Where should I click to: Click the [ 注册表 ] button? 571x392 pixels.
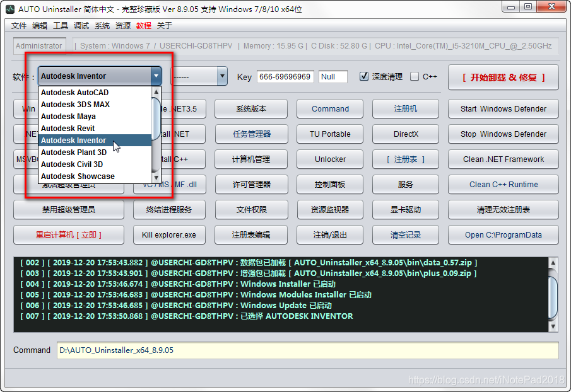406,159
